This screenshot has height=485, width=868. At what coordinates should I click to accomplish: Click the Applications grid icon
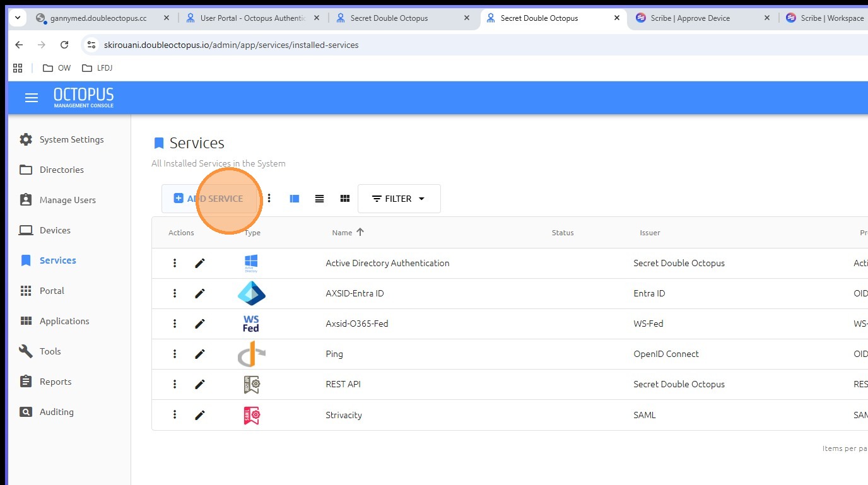(26, 321)
